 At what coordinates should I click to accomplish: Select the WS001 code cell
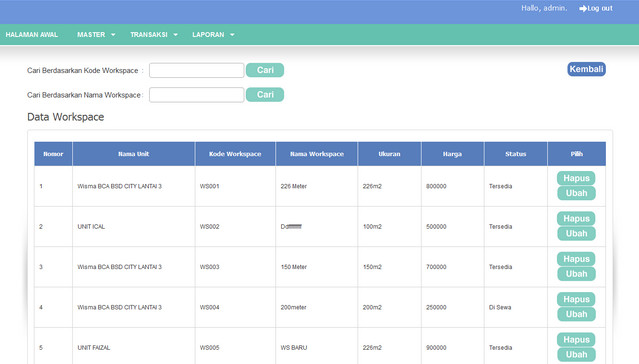235,186
